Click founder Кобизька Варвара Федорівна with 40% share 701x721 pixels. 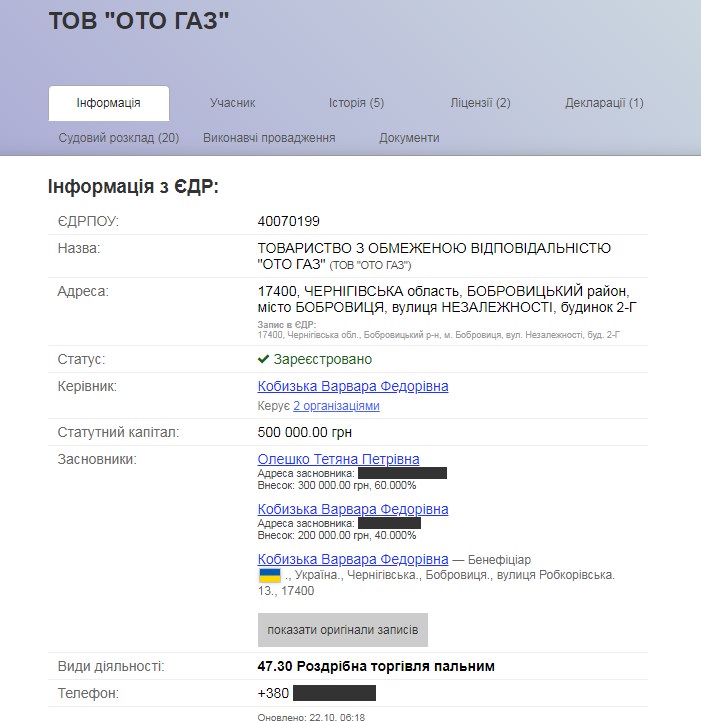point(353,509)
